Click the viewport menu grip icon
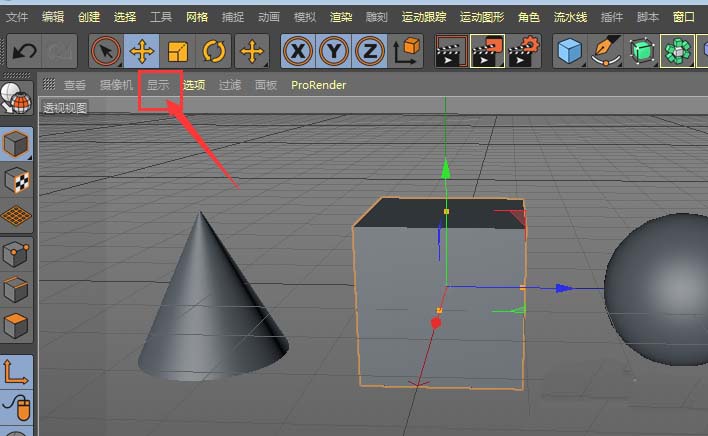The width and height of the screenshot is (708, 436). click(49, 84)
